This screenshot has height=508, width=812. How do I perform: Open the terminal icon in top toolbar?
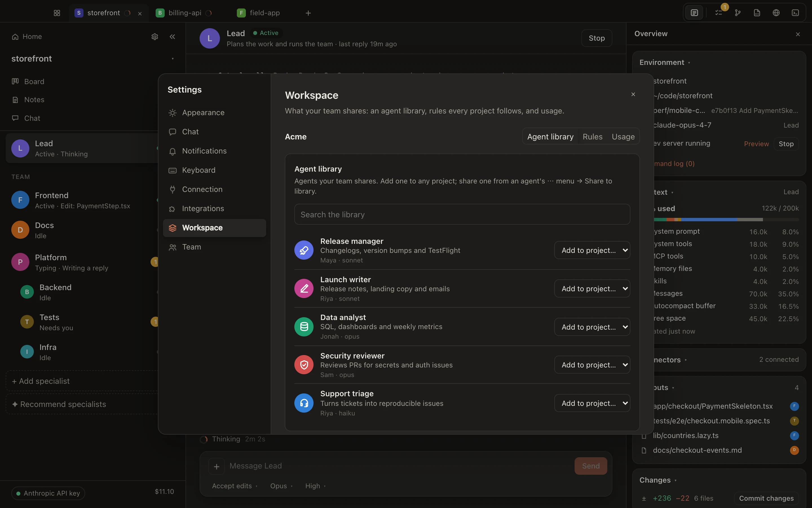pyautogui.click(x=795, y=13)
